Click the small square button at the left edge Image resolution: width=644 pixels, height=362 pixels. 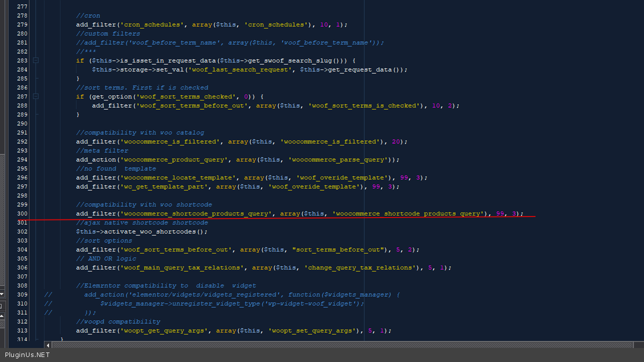(x=1, y=305)
